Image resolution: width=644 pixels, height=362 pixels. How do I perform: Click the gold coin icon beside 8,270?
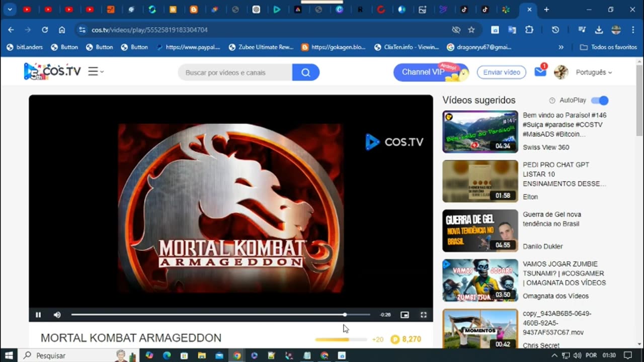pyautogui.click(x=395, y=339)
